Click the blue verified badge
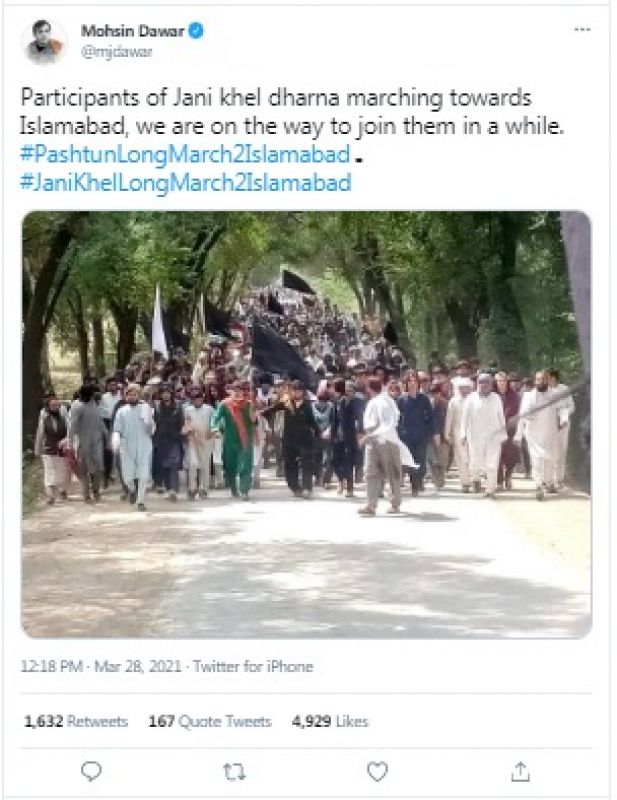617x800 pixels. point(196,31)
